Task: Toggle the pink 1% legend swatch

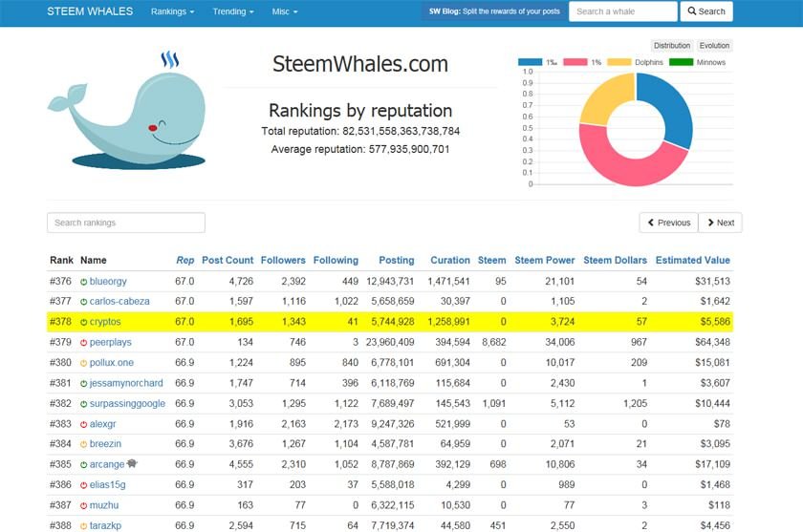Action: pos(575,62)
